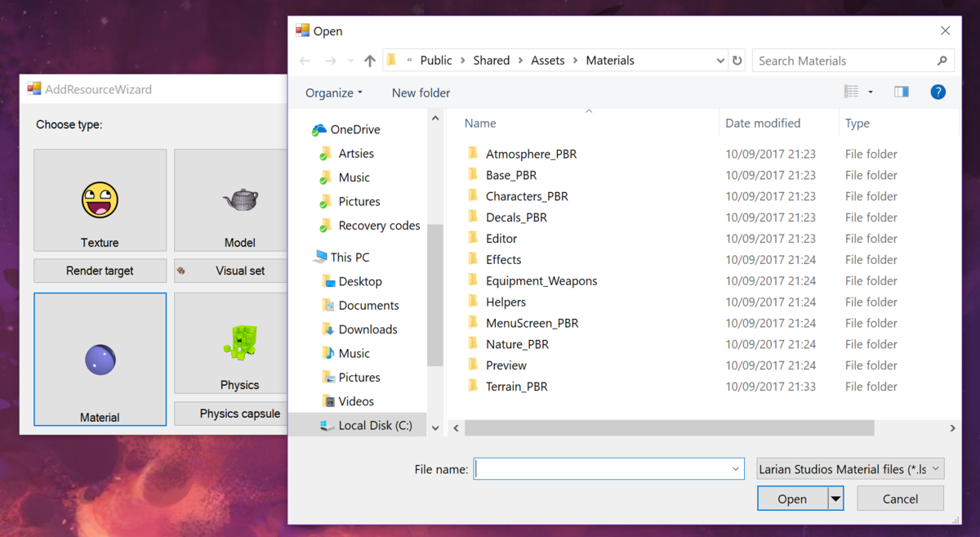Select the Texture smiley face icon
The height and width of the screenshot is (537, 980).
click(100, 200)
